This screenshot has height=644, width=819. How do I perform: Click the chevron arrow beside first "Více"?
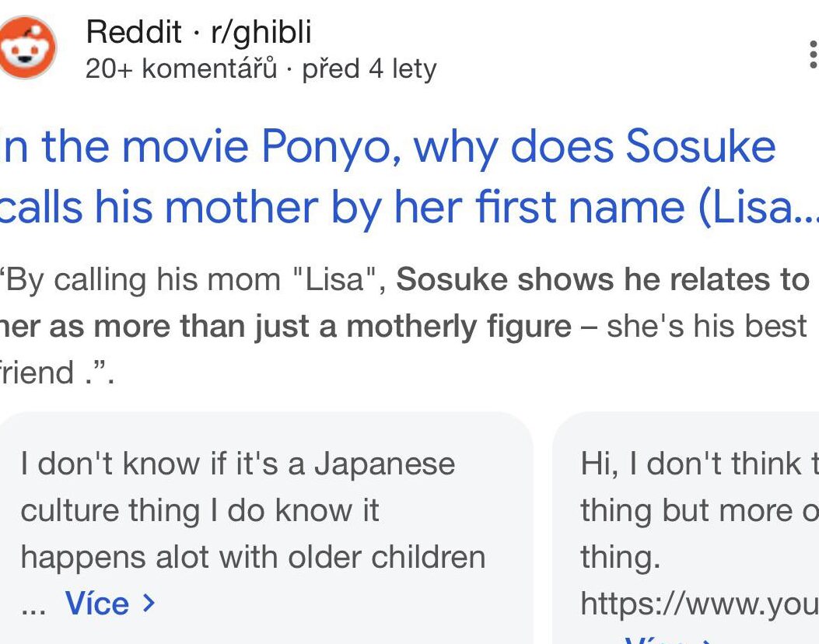point(149,603)
